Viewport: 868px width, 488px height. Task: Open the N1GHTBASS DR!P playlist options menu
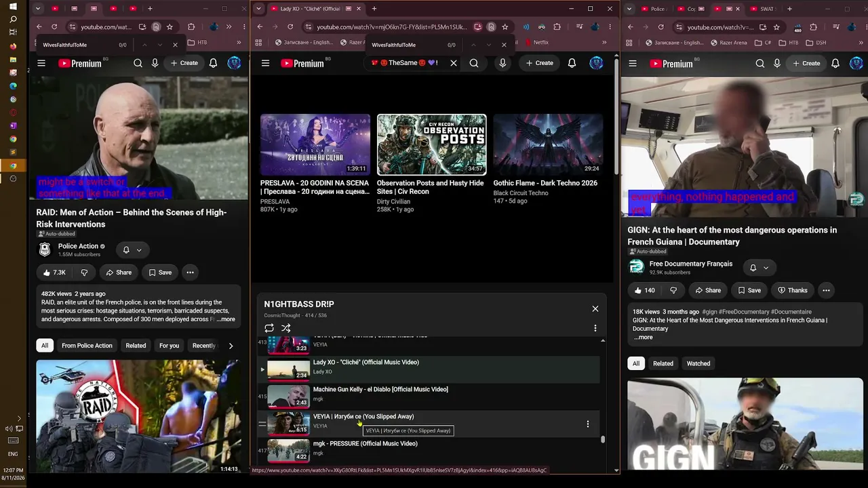tap(595, 328)
